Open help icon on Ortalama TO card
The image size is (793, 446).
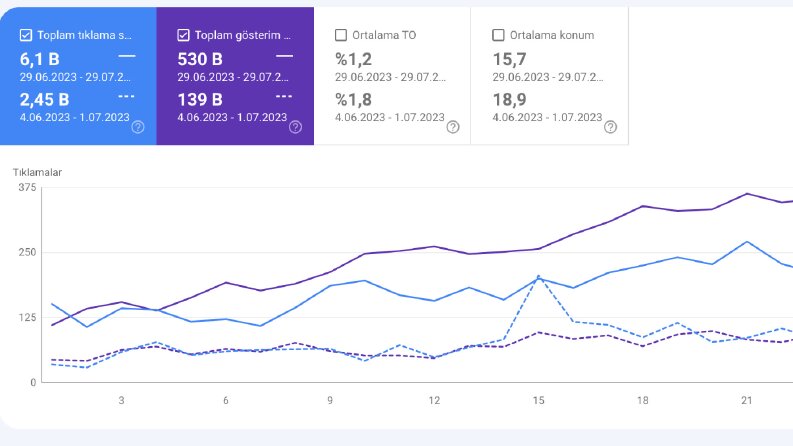[x=453, y=127]
